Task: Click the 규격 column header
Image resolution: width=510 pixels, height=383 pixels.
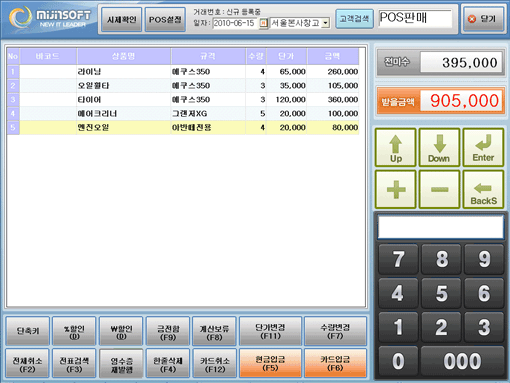Action: pyautogui.click(x=208, y=56)
